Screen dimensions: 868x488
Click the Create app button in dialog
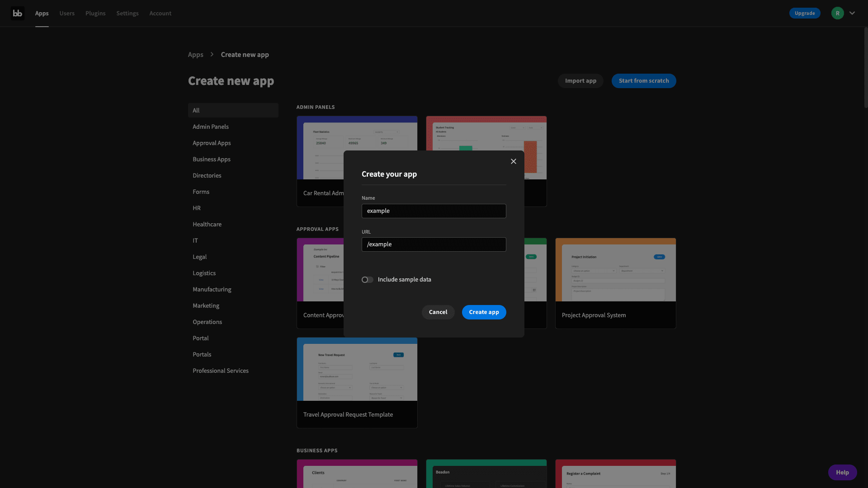coord(484,312)
